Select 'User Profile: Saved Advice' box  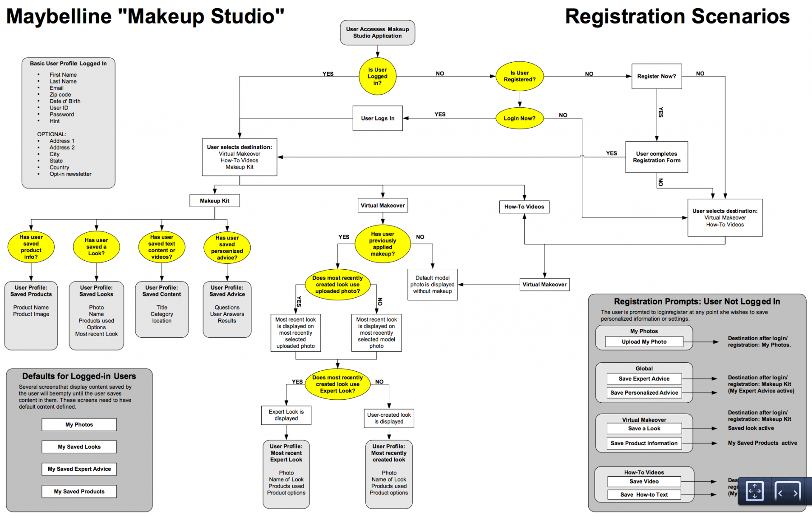pyautogui.click(x=227, y=309)
